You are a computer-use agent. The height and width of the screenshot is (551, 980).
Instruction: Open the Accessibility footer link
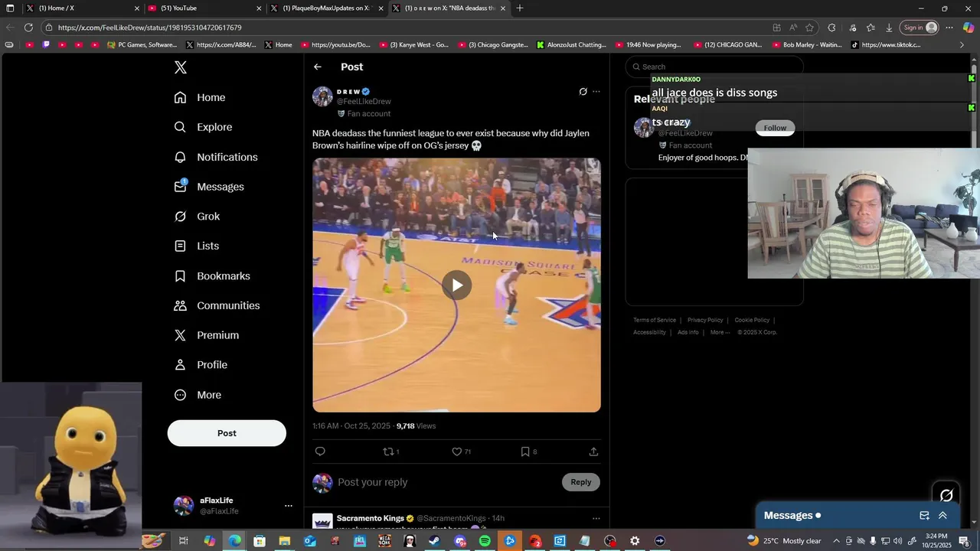(649, 332)
